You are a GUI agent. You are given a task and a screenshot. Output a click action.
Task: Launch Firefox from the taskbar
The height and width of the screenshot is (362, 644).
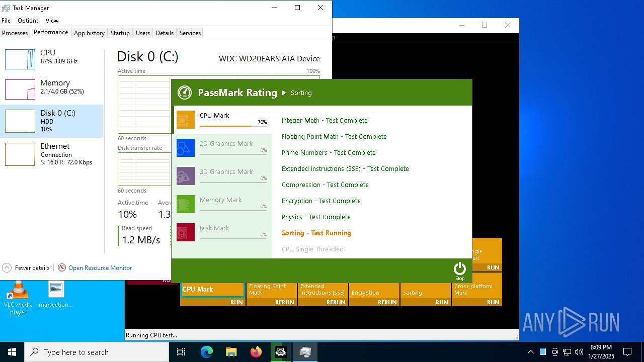[x=256, y=352]
